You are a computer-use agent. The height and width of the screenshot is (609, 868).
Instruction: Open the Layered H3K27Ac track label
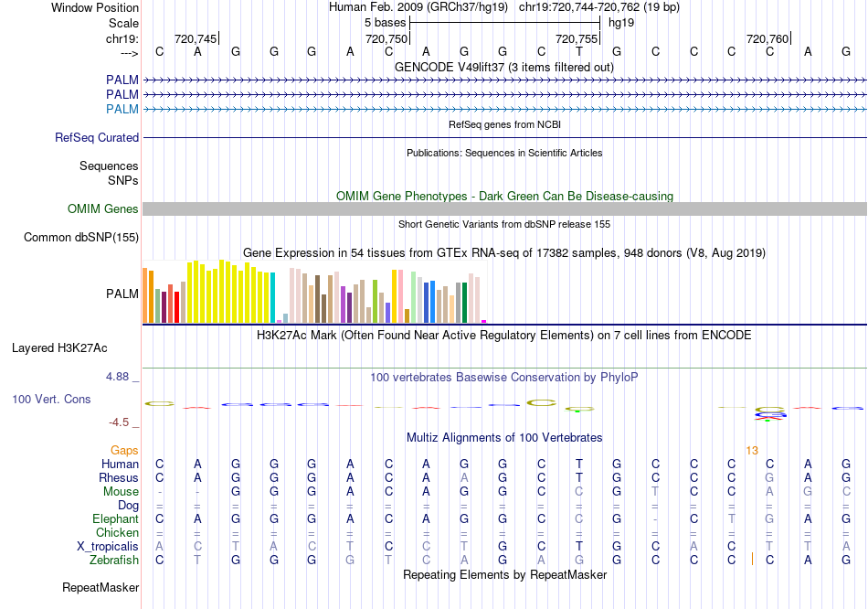click(x=59, y=348)
